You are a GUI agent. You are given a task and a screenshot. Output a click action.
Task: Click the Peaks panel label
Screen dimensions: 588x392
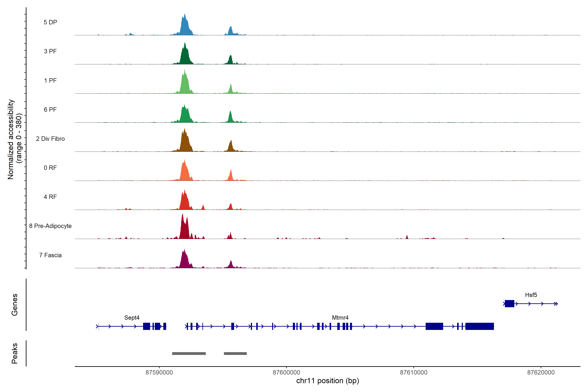tap(15, 353)
